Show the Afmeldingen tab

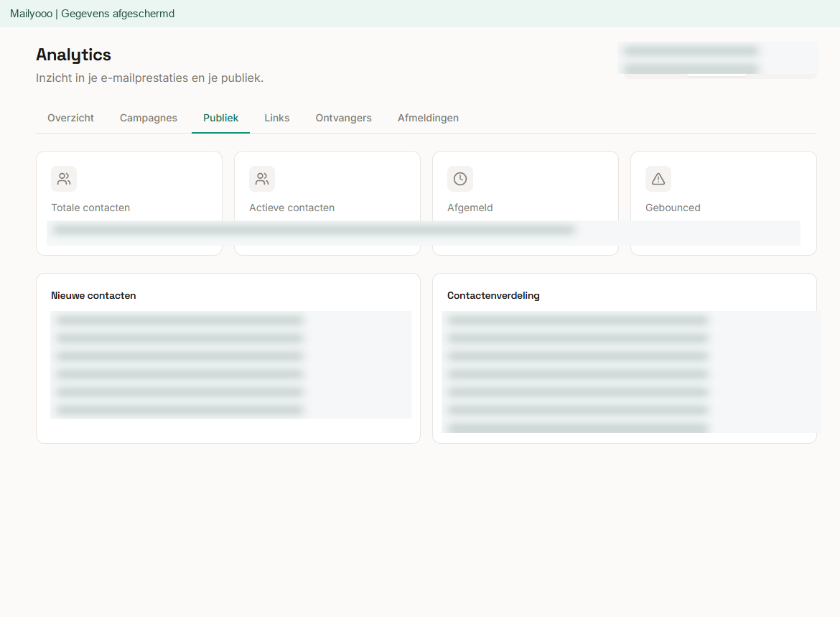pos(428,118)
